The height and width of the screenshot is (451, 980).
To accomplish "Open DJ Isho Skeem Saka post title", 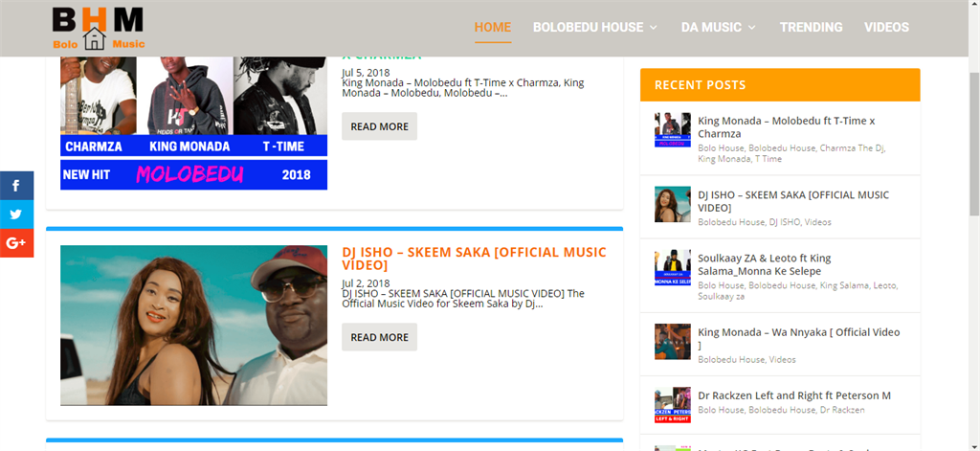I will click(474, 259).
